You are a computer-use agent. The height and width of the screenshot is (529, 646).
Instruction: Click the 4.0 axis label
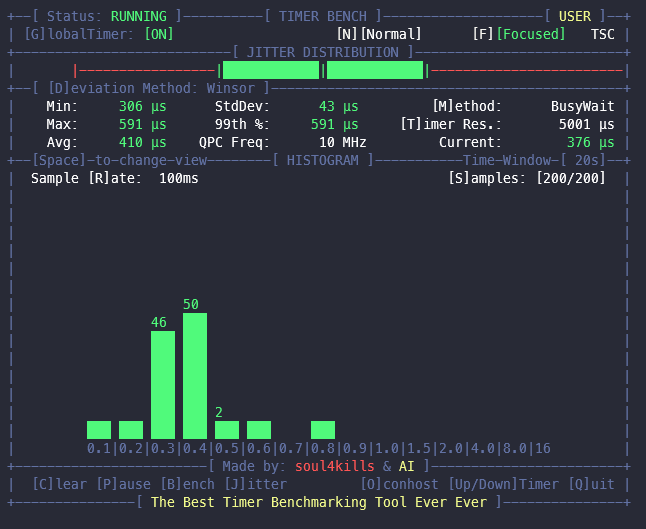[x=483, y=448]
